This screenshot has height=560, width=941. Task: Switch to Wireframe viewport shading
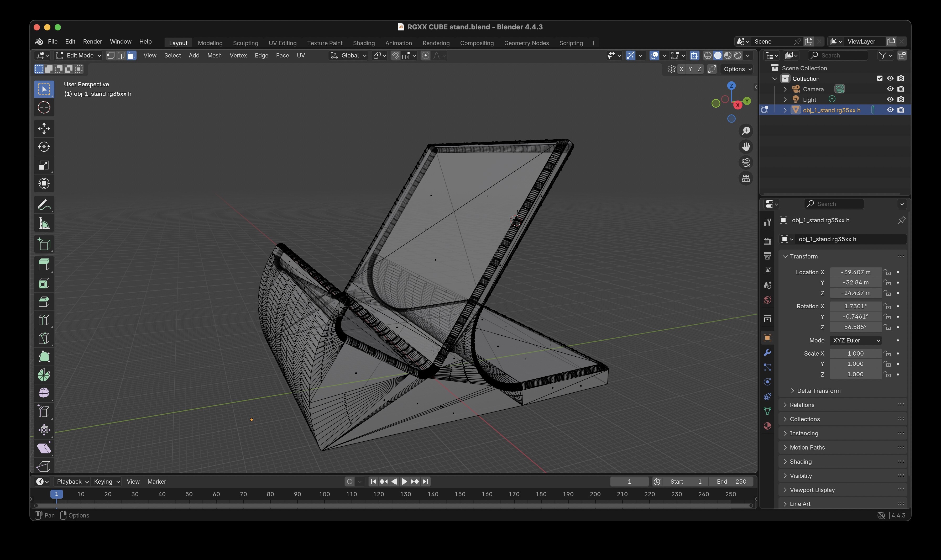pos(708,55)
